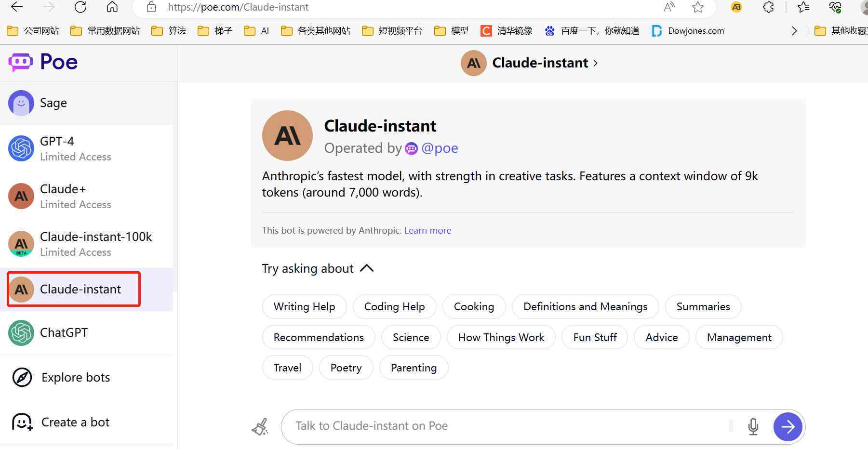Open browser extensions puzzle icon
The width and height of the screenshot is (868, 449).
click(x=768, y=7)
